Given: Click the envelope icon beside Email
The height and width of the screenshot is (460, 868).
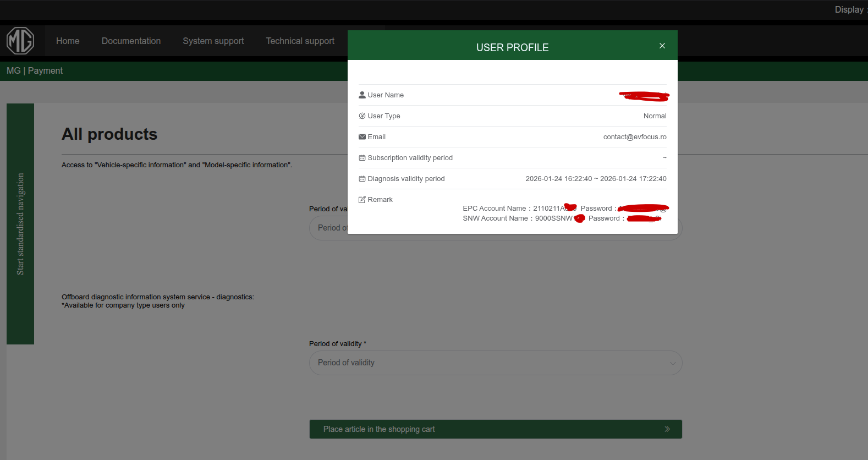Looking at the screenshot, I should tap(362, 137).
